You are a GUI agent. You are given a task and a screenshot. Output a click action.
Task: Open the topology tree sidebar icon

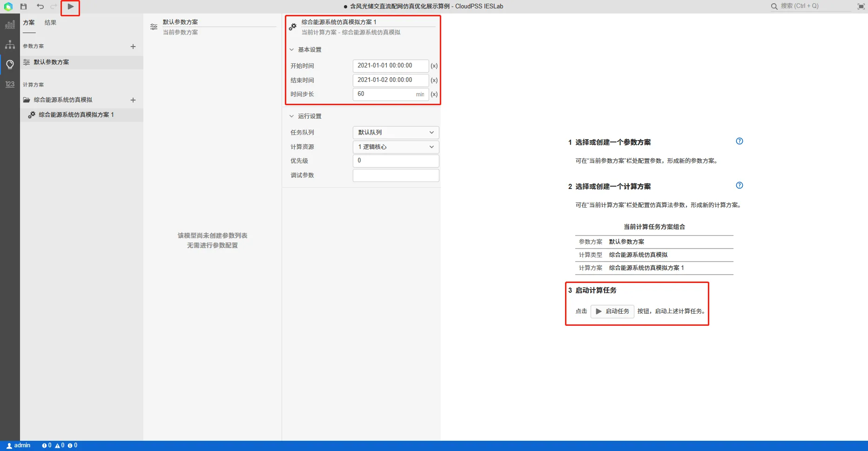[x=10, y=45]
